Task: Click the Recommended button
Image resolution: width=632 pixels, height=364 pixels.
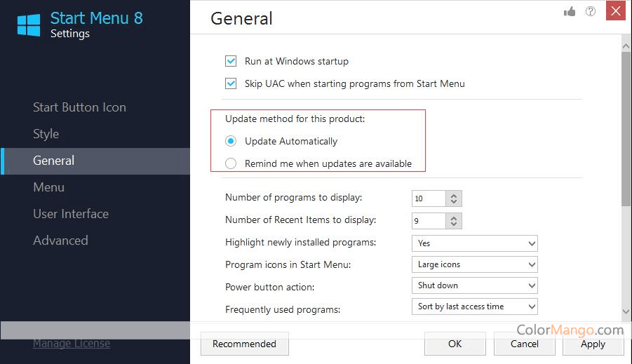Action: click(244, 344)
